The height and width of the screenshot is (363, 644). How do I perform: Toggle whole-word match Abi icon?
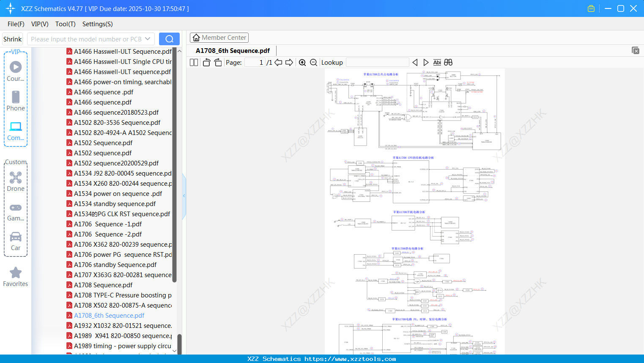[437, 62]
